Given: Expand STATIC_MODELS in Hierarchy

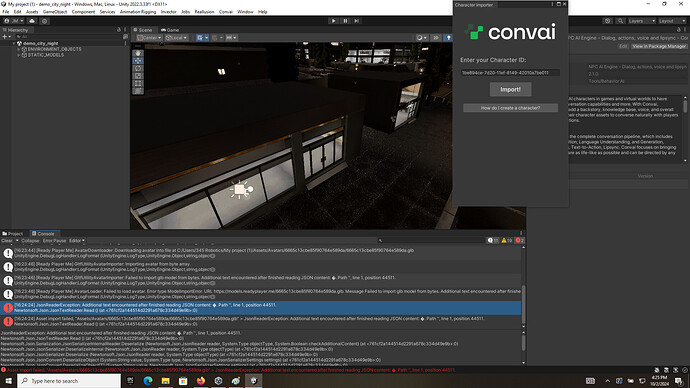Looking at the screenshot, I should coord(18,55).
